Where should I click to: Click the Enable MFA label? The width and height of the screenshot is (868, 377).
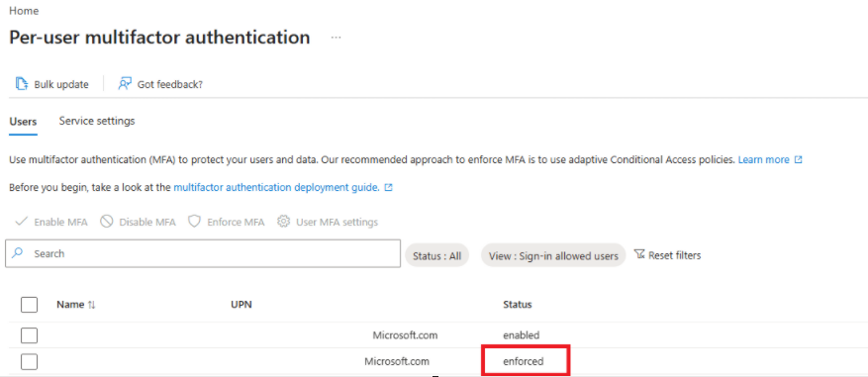61,222
